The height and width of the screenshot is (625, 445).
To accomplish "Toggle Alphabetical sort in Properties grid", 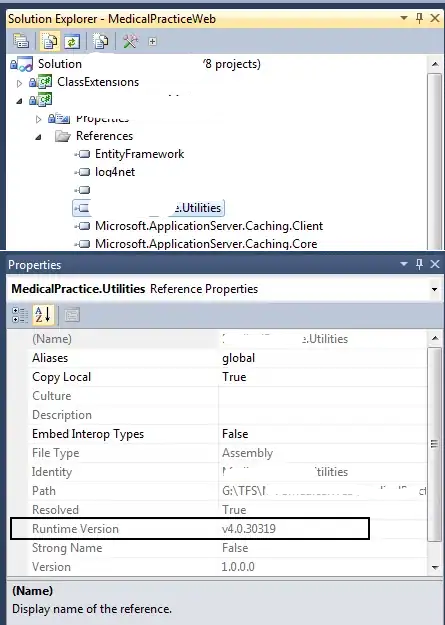I will coord(43,314).
